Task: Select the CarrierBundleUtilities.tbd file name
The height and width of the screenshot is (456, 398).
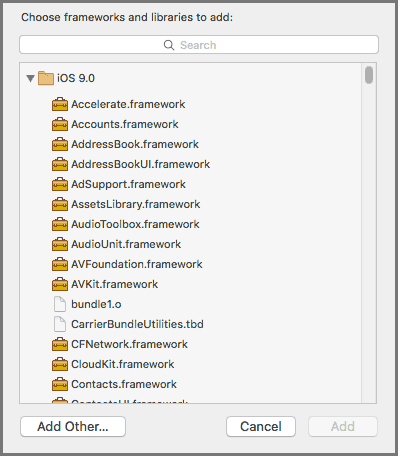Action: pos(137,324)
